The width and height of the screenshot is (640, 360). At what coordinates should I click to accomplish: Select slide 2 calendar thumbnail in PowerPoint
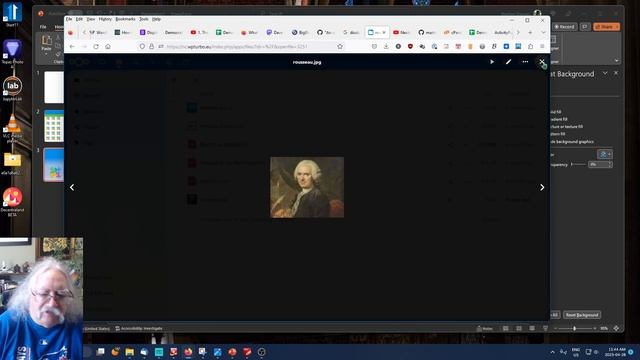pos(54,126)
